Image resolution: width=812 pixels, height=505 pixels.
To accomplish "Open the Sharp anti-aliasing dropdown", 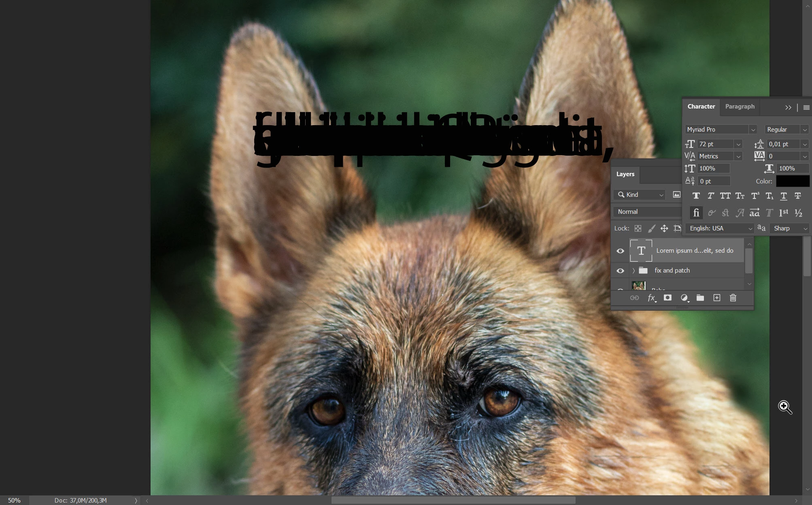I will coord(805,228).
